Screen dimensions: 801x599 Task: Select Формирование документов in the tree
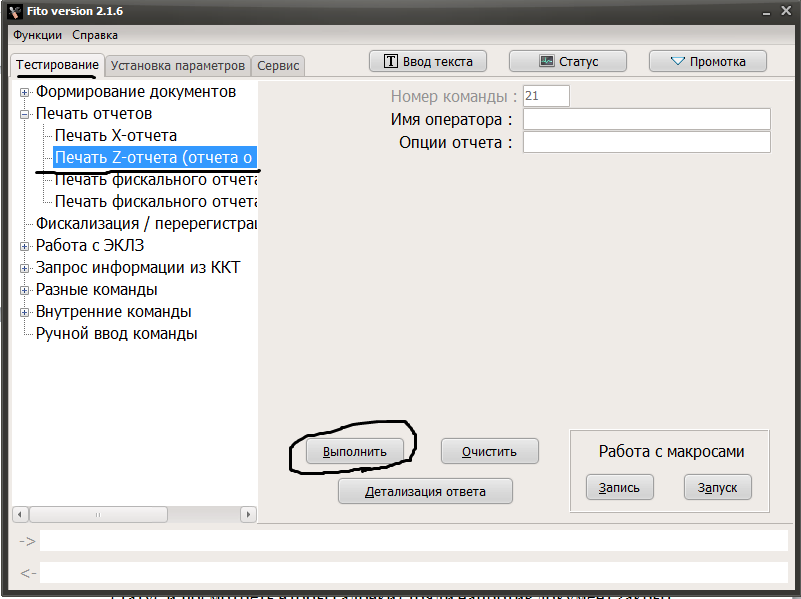136,92
